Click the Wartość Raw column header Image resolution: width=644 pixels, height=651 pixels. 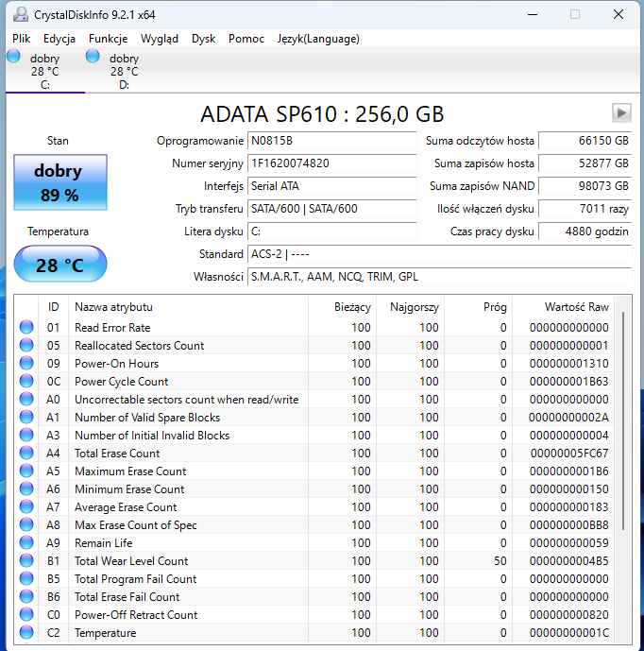point(564,307)
